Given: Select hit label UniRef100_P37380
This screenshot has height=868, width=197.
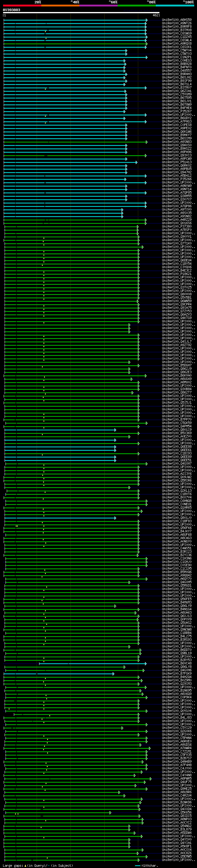Looking at the screenshot, I should tap(177, 226).
